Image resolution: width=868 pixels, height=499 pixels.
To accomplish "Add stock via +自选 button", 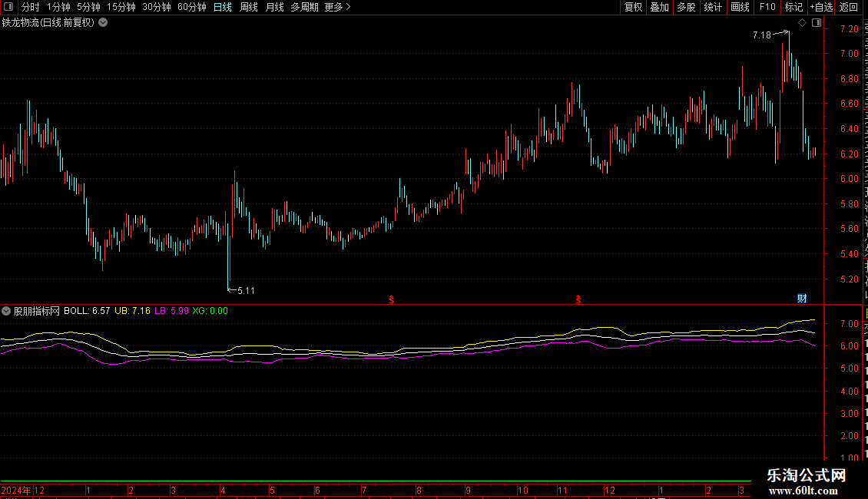I will (821, 7).
